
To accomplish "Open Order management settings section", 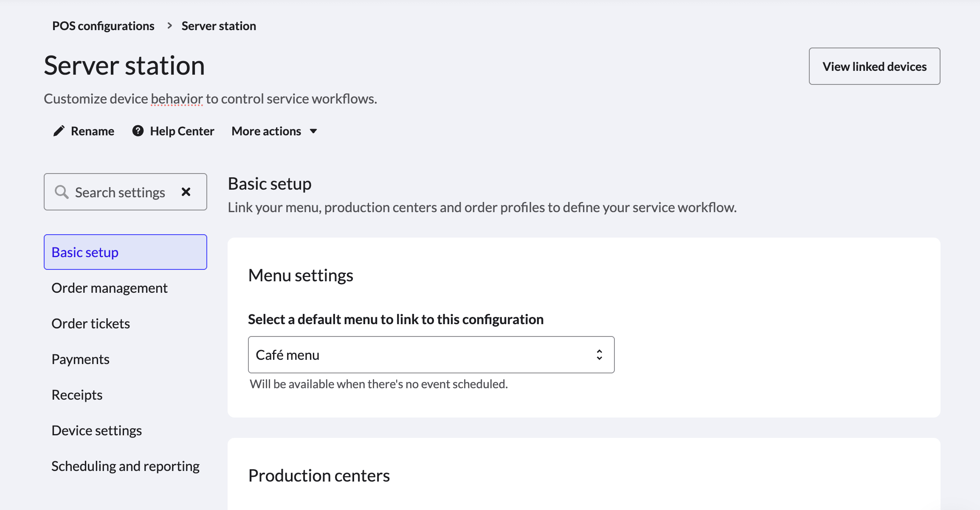I will click(110, 288).
